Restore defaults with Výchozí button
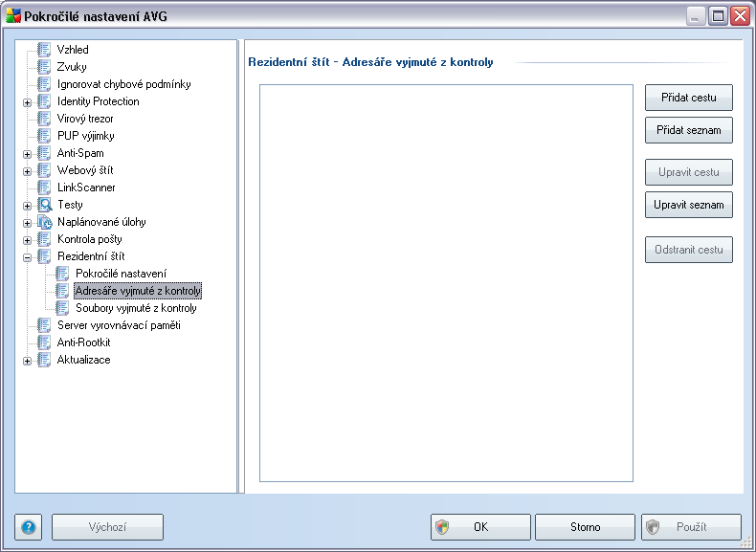This screenshot has width=756, height=552. point(107,527)
